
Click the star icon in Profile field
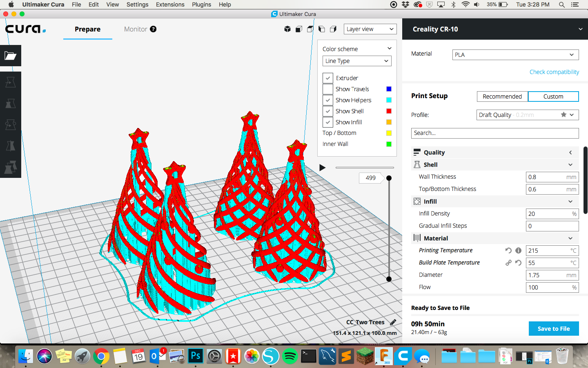tap(563, 114)
